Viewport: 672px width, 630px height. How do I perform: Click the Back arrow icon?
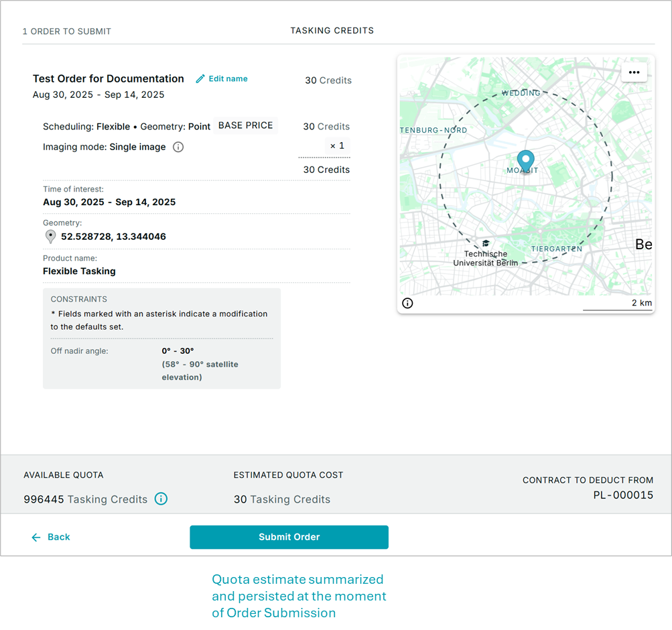(x=36, y=537)
